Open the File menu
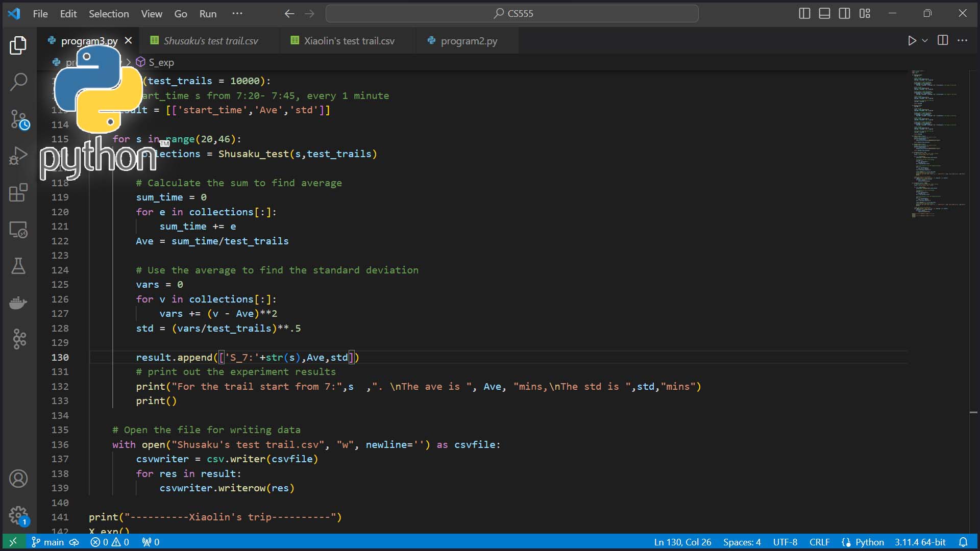Screen dimensions: 980x551 40,14
